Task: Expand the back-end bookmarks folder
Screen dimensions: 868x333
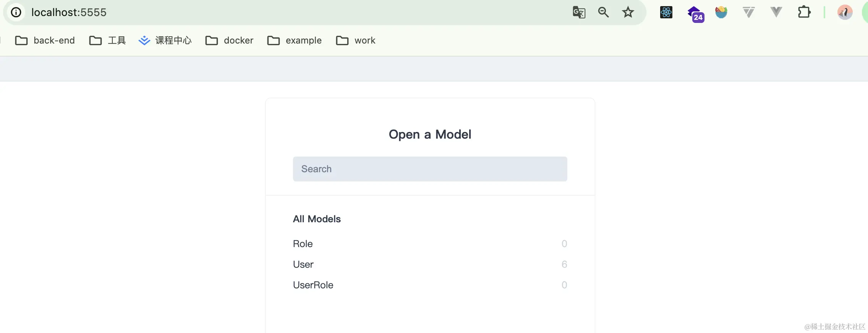Action: (x=45, y=40)
